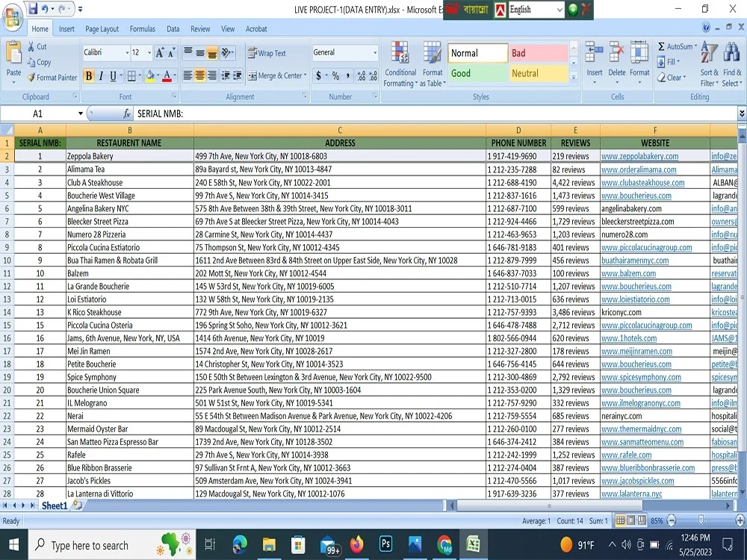Center text horizontally
The width and height of the screenshot is (747, 560).
coord(200,75)
